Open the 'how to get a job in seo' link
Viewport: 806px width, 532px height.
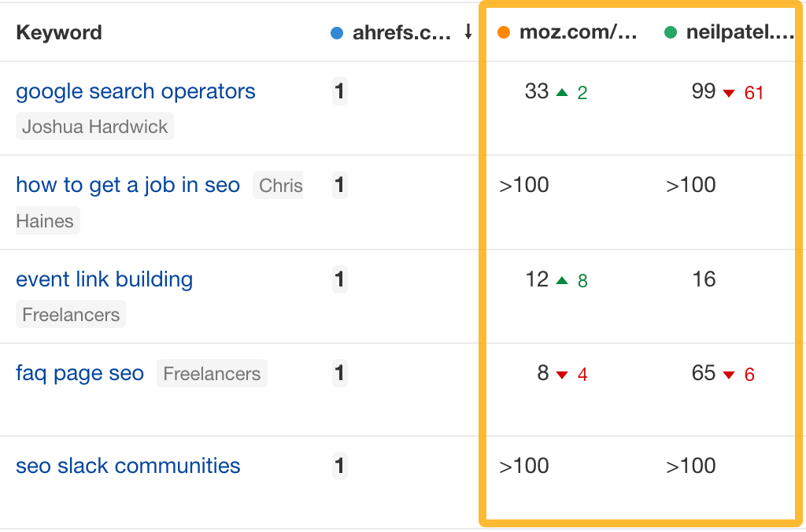click(x=128, y=185)
